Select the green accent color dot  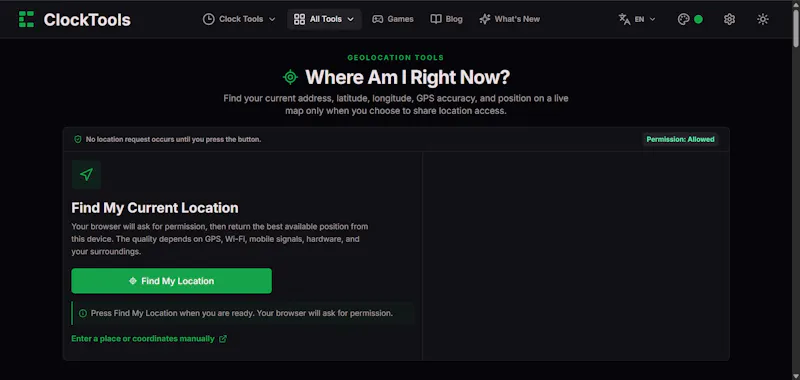(x=698, y=19)
